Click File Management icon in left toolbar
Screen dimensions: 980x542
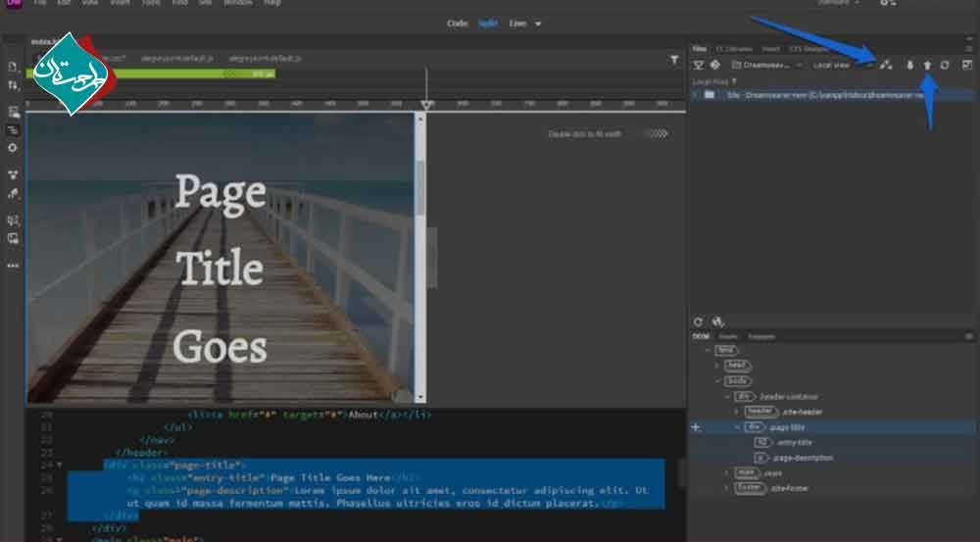(13, 85)
